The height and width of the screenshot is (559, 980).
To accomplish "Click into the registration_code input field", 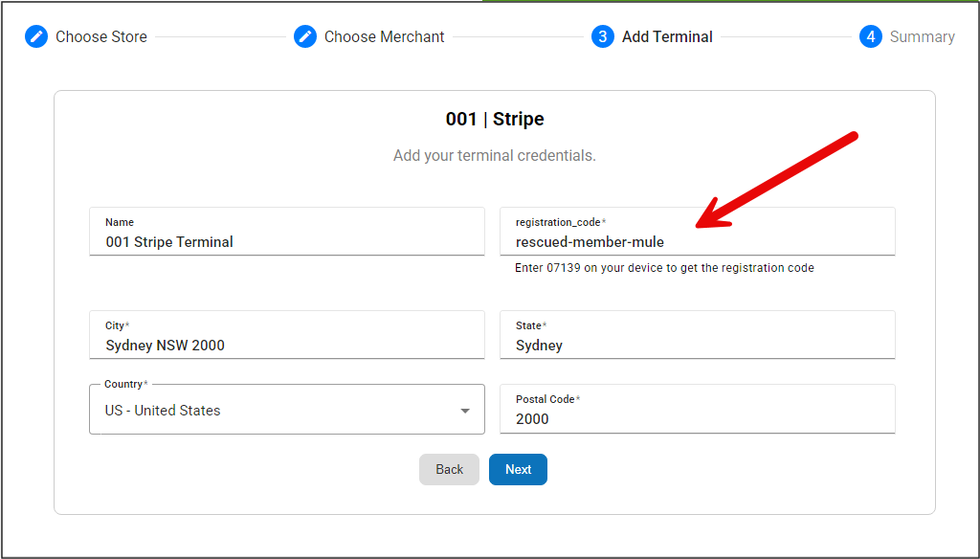I will (697, 242).
